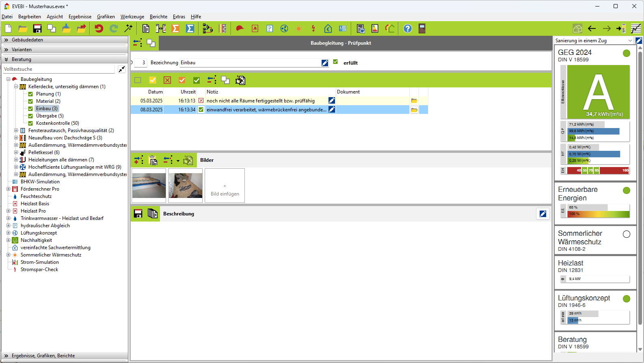
Task: Click the red lightning bolt toolbar icon
Action: [x=313, y=28]
